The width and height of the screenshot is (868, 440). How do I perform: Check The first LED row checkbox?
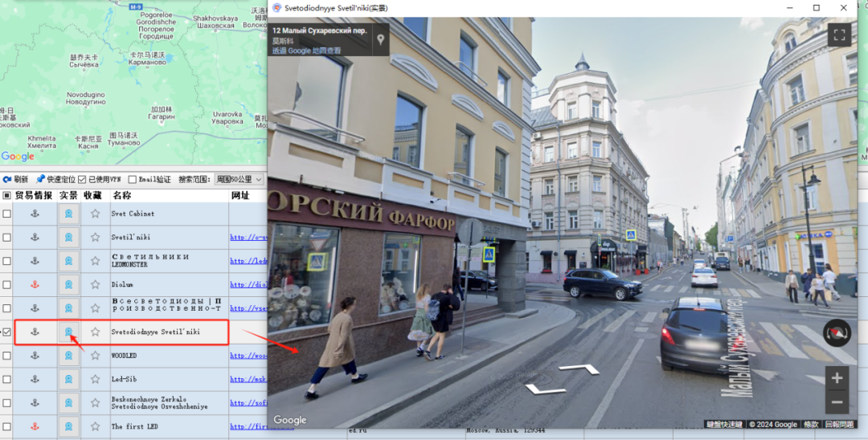click(x=6, y=426)
